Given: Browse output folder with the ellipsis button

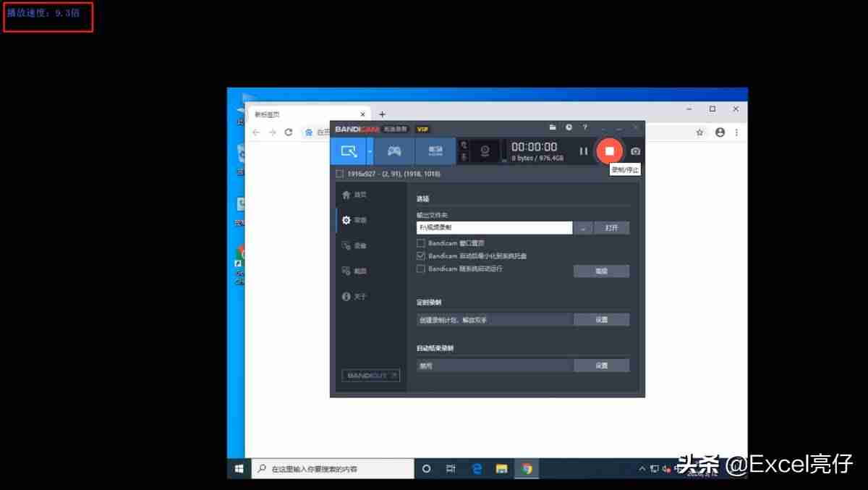Looking at the screenshot, I should coord(584,228).
